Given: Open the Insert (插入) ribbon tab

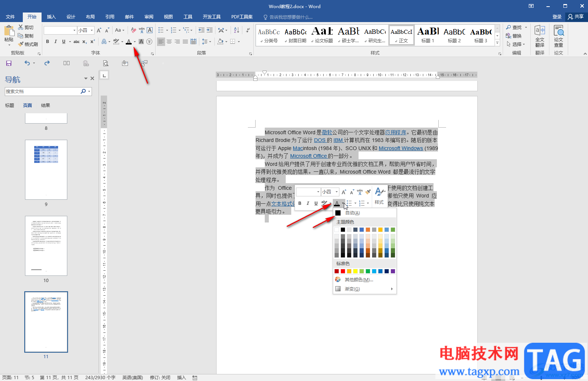Looking at the screenshot, I should coord(51,17).
